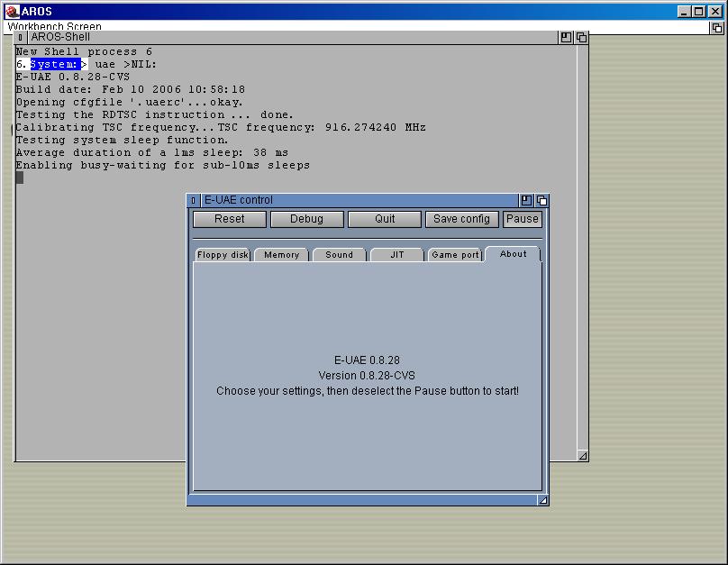
Task: Click the zoom gadget of E-UAE control window
Action: 526,200
